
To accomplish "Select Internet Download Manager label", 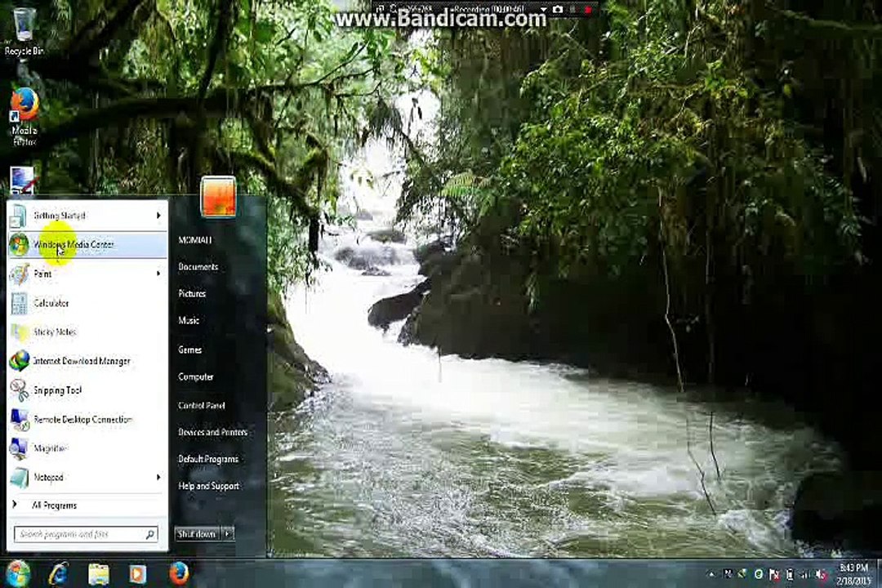I will [x=82, y=361].
